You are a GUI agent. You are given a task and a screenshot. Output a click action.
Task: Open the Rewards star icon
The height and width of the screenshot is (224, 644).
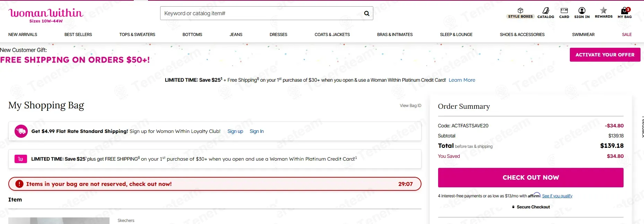[x=603, y=13]
